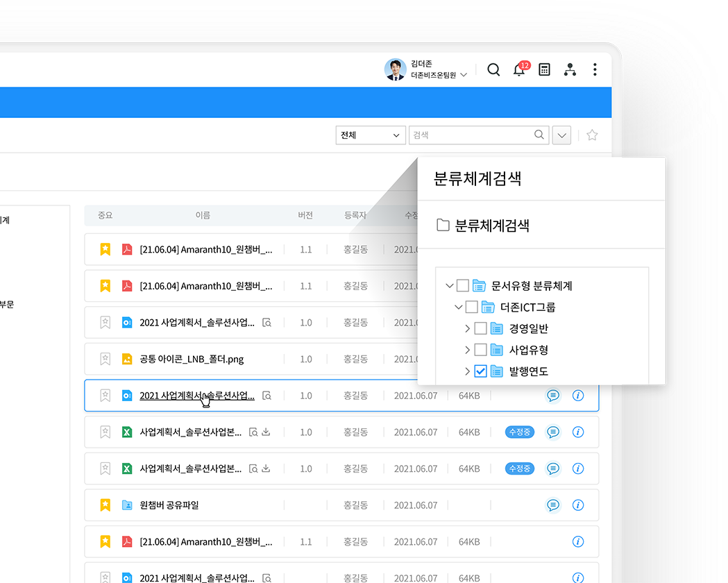Select the 발행연도 tree label
This screenshot has width=728, height=583.
point(529,371)
